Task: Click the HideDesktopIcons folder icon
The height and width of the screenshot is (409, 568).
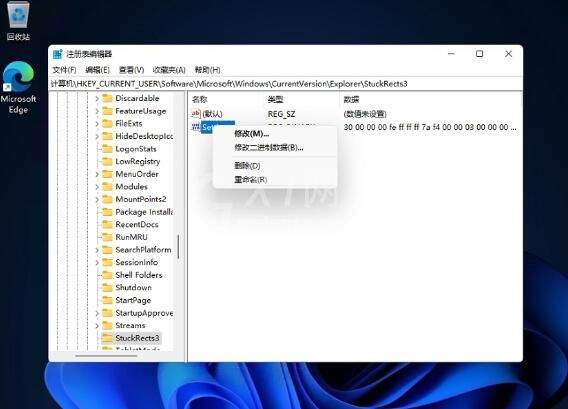Action: (107, 136)
